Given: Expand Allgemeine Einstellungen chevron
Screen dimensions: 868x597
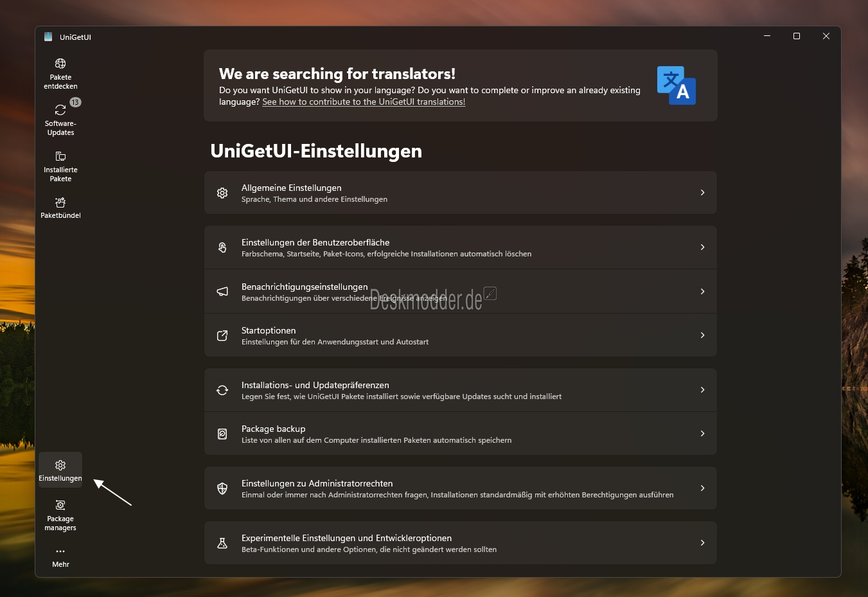Looking at the screenshot, I should tap(702, 193).
